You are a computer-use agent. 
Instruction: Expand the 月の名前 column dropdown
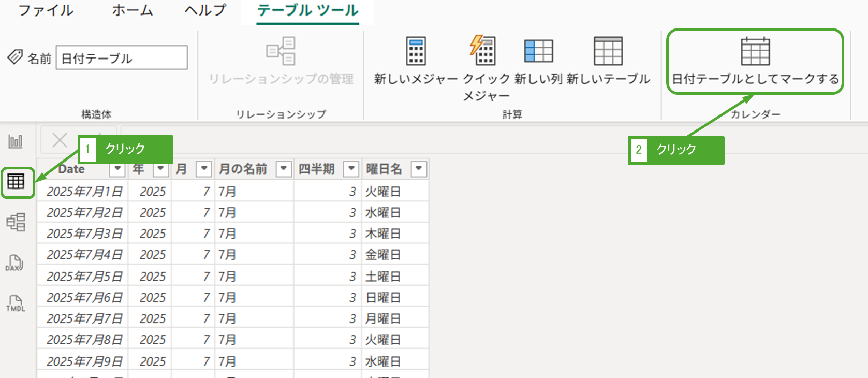coord(284,169)
